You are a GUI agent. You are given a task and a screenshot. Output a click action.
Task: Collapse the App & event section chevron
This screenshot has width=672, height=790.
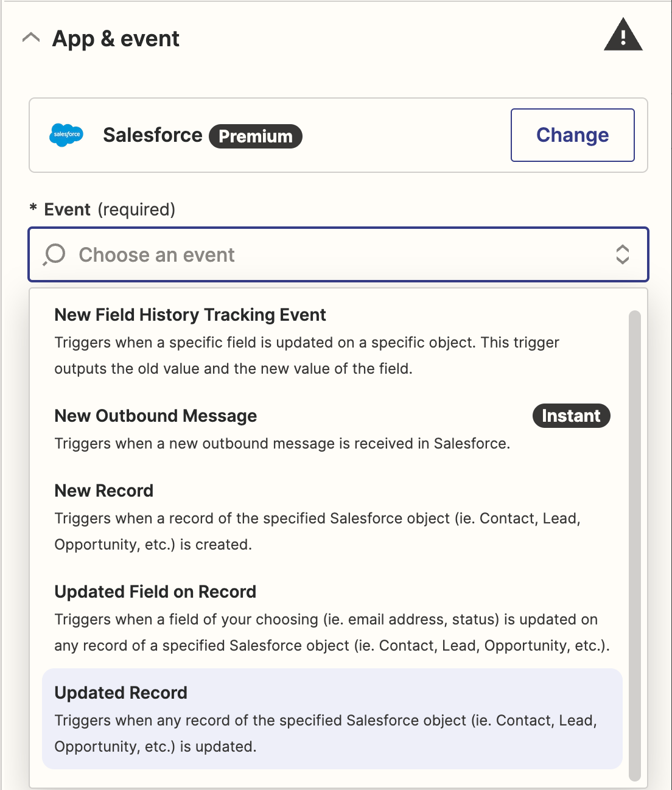coord(31,38)
